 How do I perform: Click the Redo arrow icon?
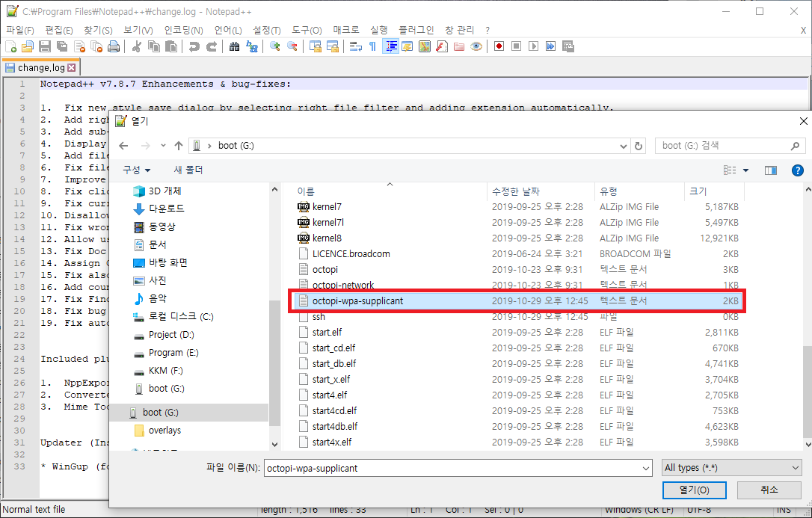(212, 46)
